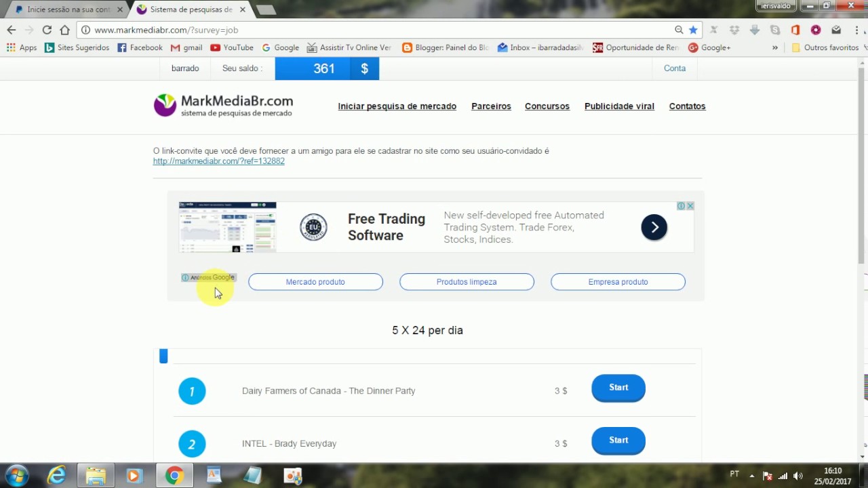The width and height of the screenshot is (868, 488).
Task: Open the Apps bookmarks shortcut
Action: tap(22, 47)
